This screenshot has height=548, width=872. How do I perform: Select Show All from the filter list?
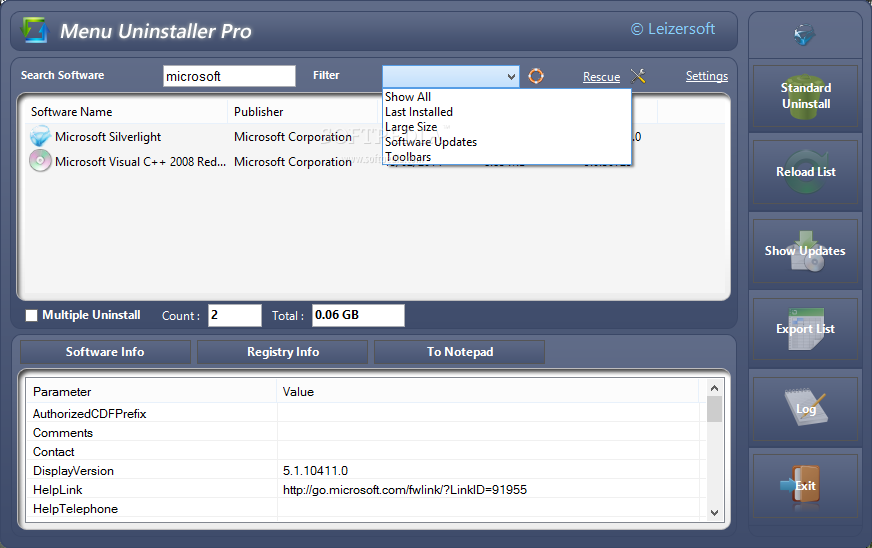click(x=507, y=97)
